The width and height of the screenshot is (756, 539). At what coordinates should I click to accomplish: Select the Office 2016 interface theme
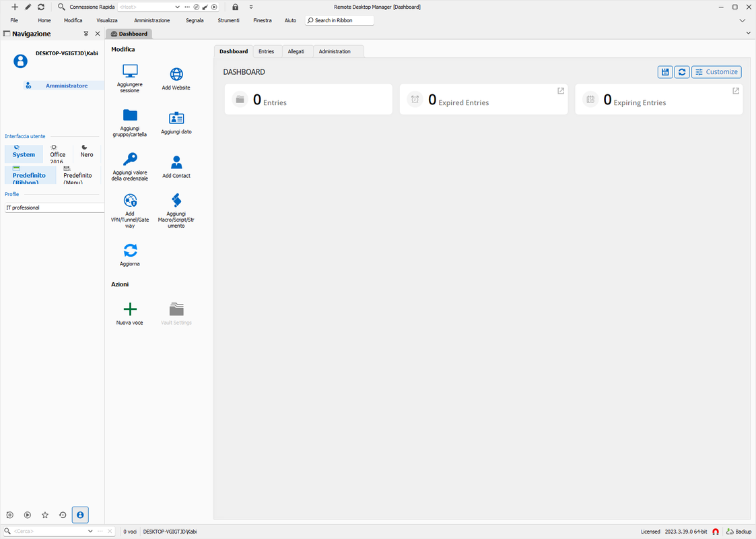[x=57, y=154]
